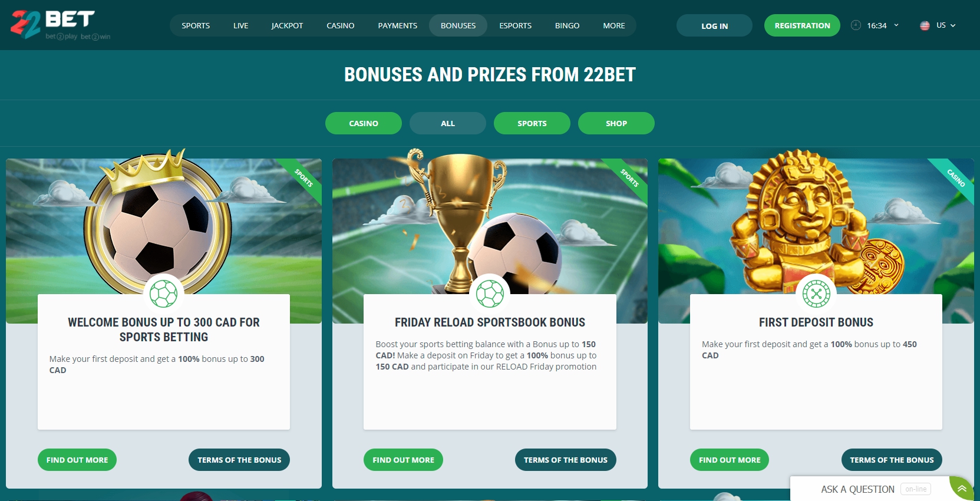Click soccer ball icon on Welcome Bonus card
Image resolution: width=980 pixels, height=501 pixels.
pyautogui.click(x=163, y=294)
